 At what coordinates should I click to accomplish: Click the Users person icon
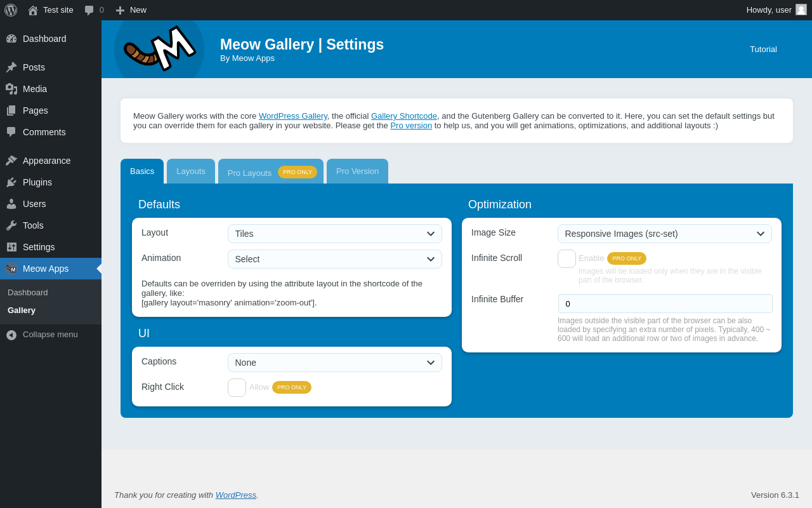[11, 204]
